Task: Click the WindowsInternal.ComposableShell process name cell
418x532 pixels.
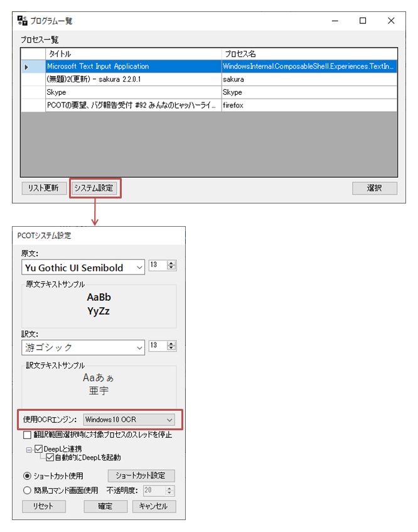Action: [309, 66]
